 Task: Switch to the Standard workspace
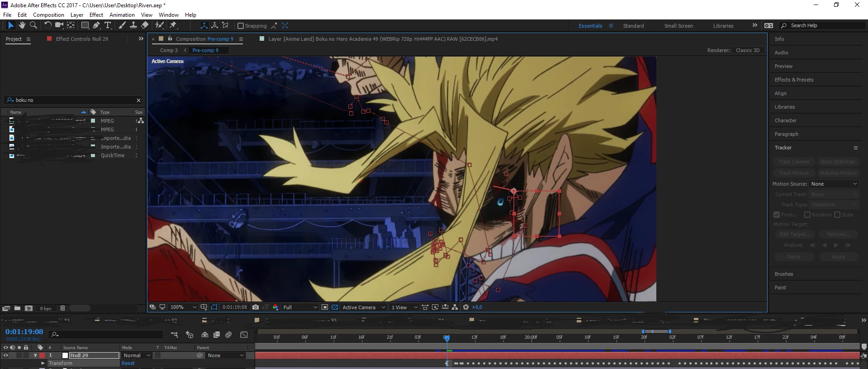[633, 26]
